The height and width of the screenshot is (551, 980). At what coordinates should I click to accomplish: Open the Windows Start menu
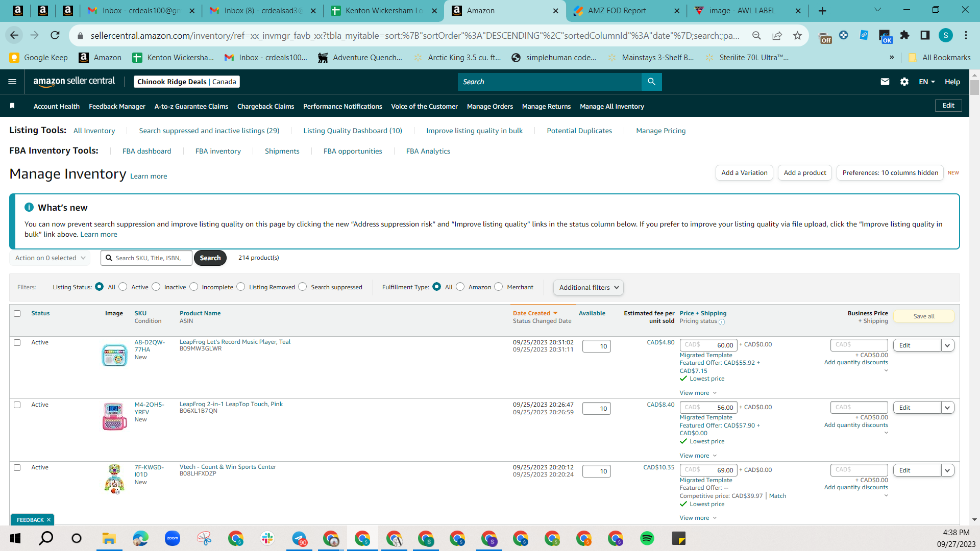(x=15, y=538)
